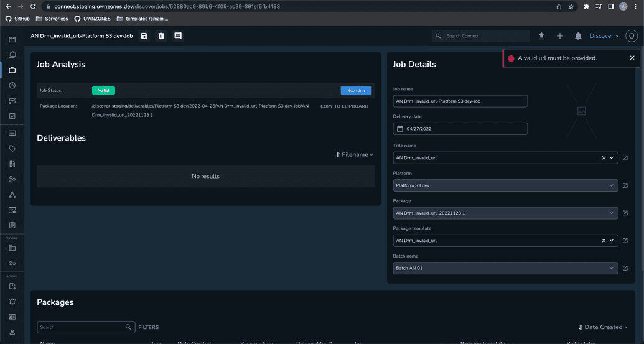Click COPY TO CLIPBOARD
Image resolution: width=644 pixels, height=344 pixels.
pos(344,106)
